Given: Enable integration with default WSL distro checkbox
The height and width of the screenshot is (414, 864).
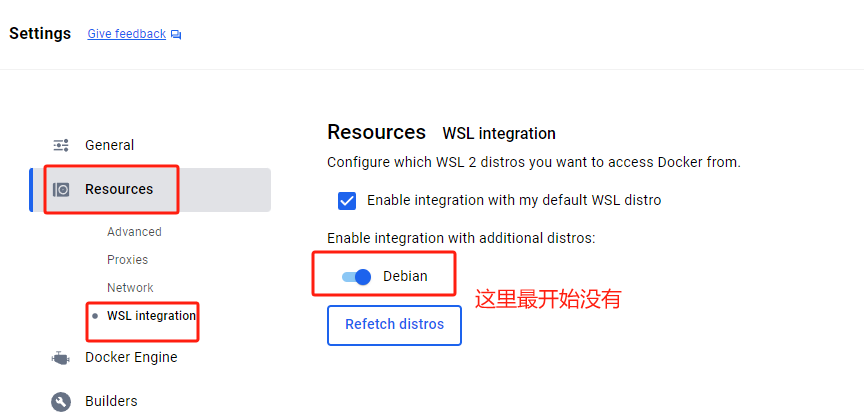Looking at the screenshot, I should tap(347, 200).
